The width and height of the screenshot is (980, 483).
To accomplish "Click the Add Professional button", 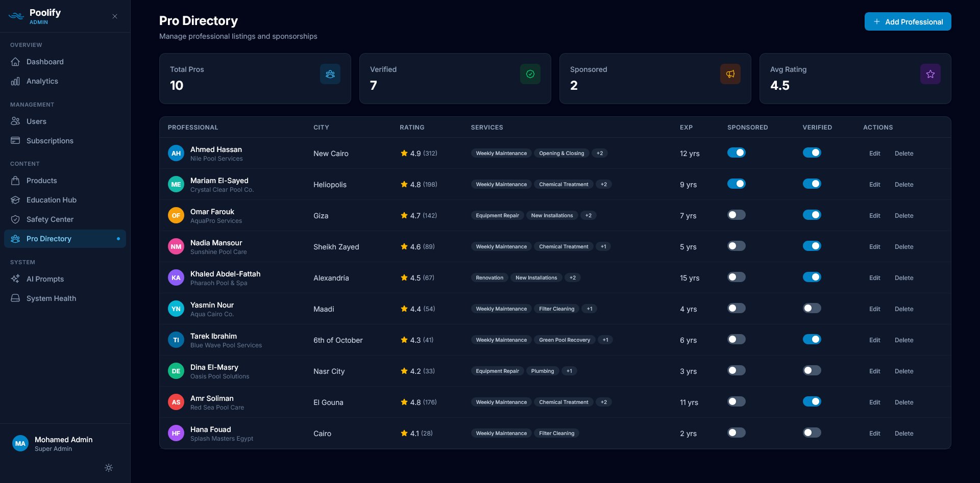I will click(x=908, y=21).
